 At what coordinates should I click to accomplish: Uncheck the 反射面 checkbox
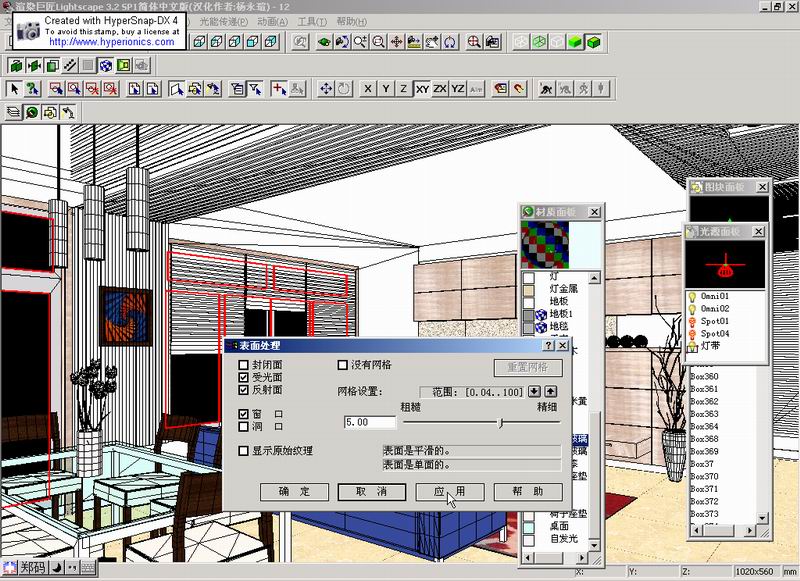click(x=243, y=390)
